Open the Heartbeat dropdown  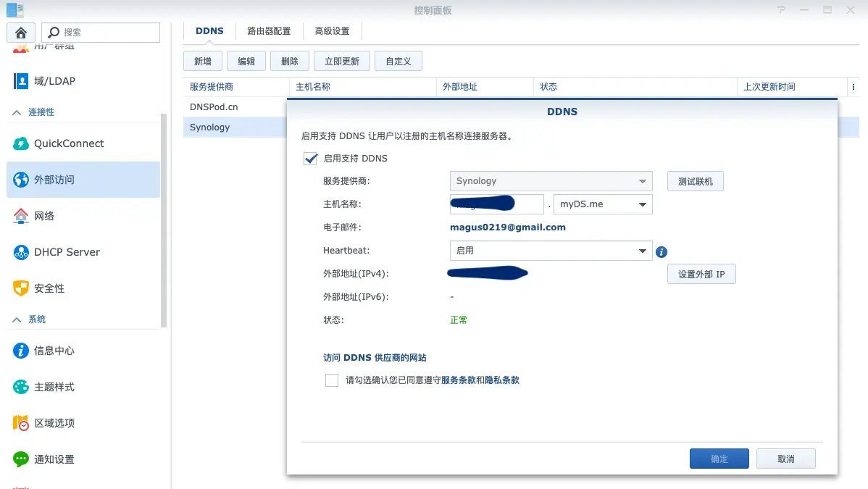551,251
